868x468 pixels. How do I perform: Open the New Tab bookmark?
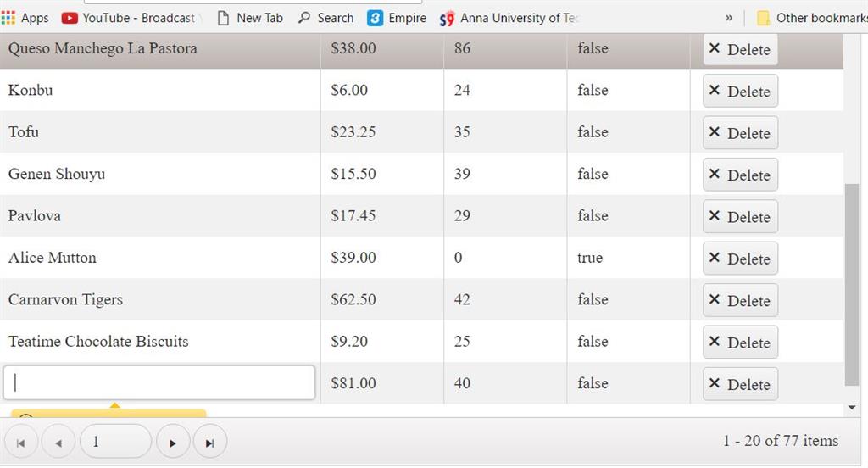pos(250,18)
